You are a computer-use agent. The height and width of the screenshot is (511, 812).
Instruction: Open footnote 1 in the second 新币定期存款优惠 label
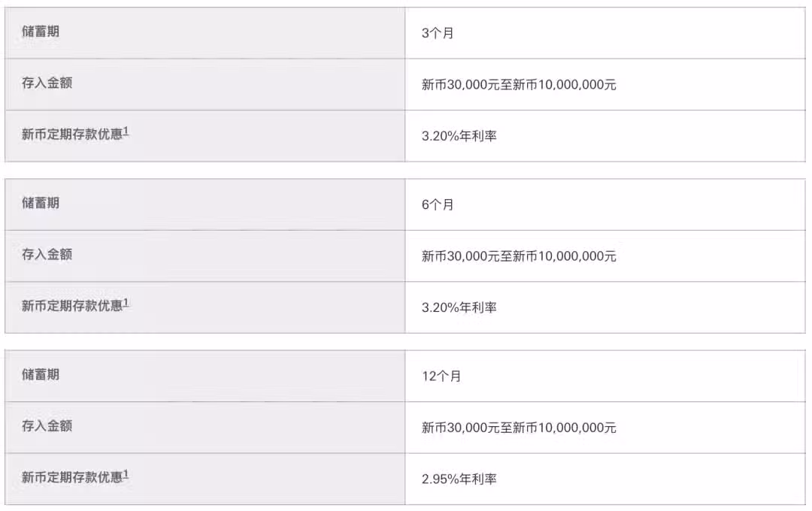click(126, 303)
